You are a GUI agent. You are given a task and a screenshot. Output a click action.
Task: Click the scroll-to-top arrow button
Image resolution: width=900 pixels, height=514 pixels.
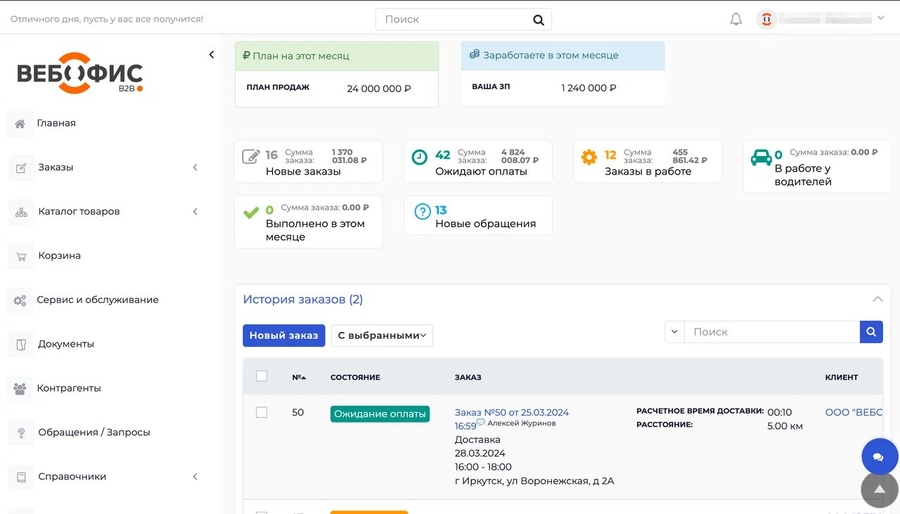tap(879, 490)
